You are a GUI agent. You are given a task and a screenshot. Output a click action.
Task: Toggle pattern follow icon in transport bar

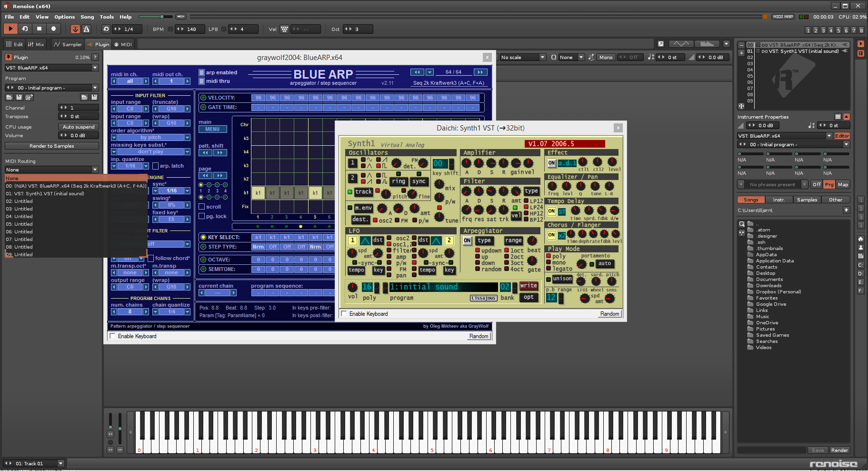pos(75,29)
